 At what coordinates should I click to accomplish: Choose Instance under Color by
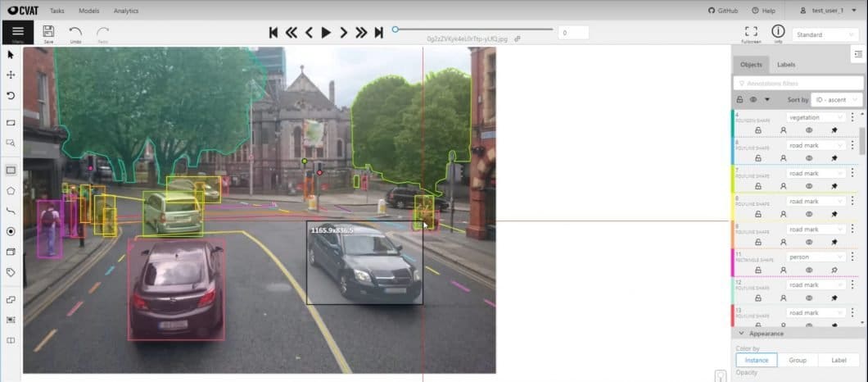[756, 360]
